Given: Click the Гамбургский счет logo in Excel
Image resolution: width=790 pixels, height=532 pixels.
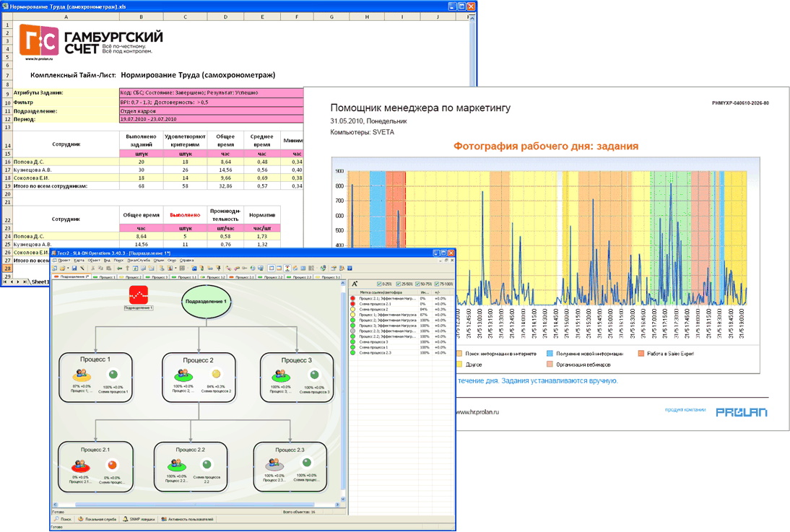Looking at the screenshot, I should (91, 42).
